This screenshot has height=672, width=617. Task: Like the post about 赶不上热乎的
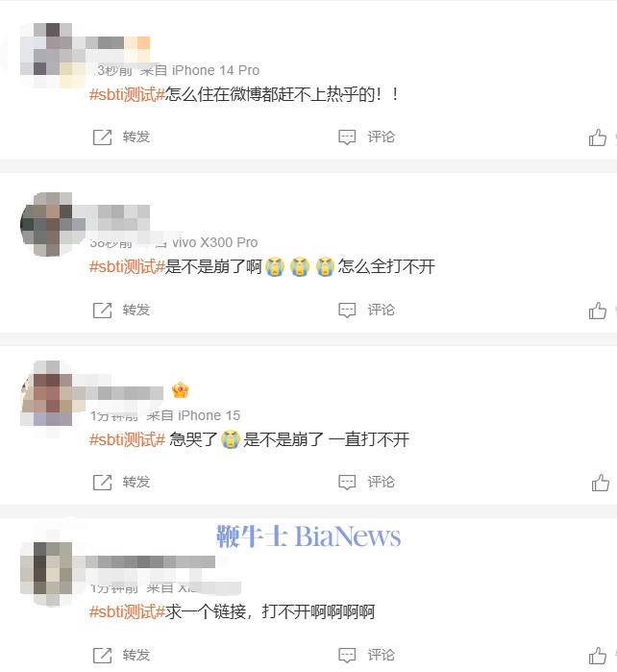tap(597, 137)
